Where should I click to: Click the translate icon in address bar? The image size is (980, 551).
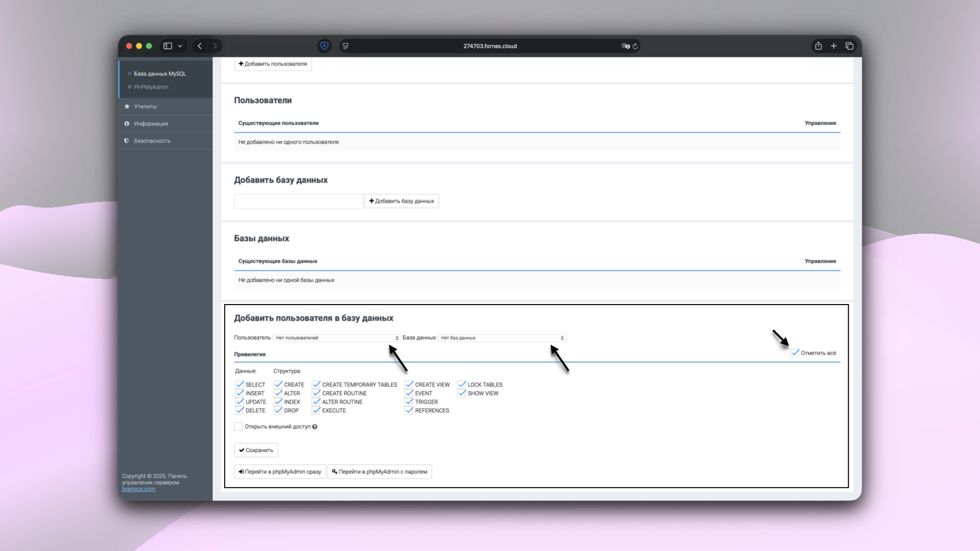point(625,46)
